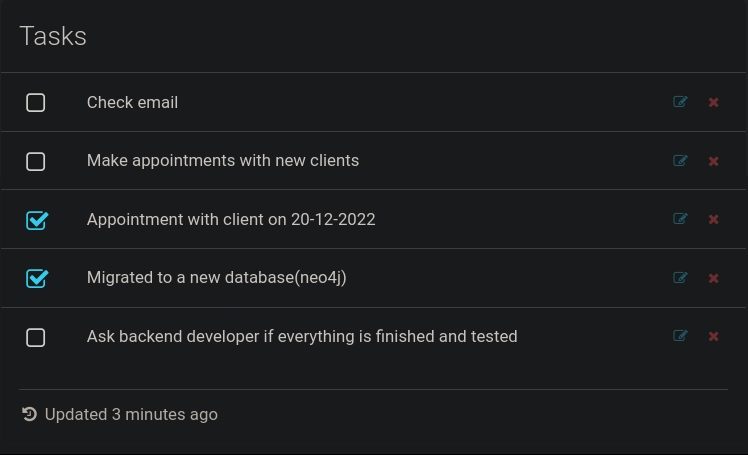Click the Tasks panel heading

point(53,36)
